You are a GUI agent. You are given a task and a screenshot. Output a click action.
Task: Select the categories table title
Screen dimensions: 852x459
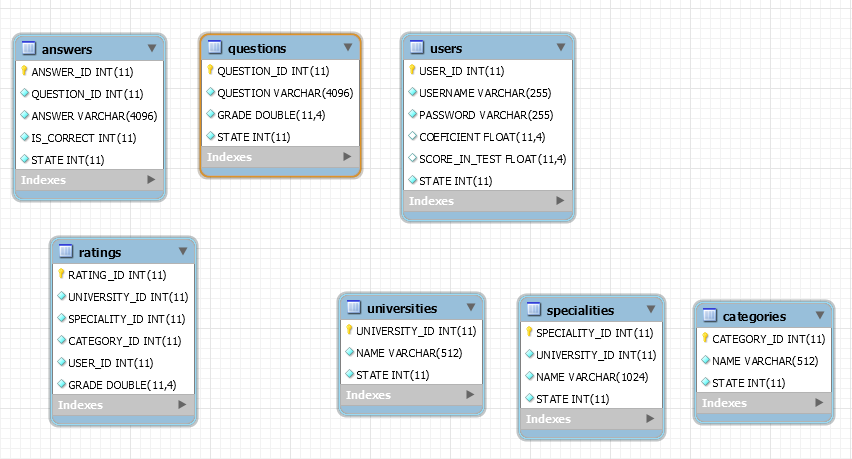point(754,317)
